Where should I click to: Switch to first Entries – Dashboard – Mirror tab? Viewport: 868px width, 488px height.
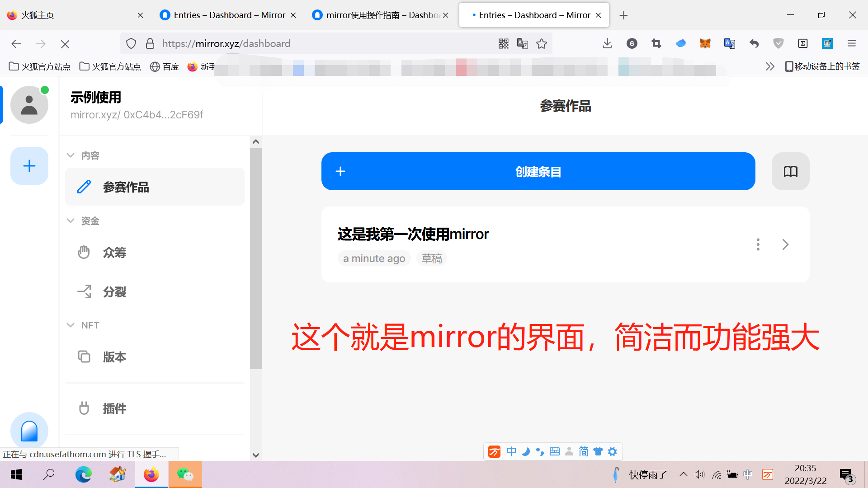coord(228,15)
